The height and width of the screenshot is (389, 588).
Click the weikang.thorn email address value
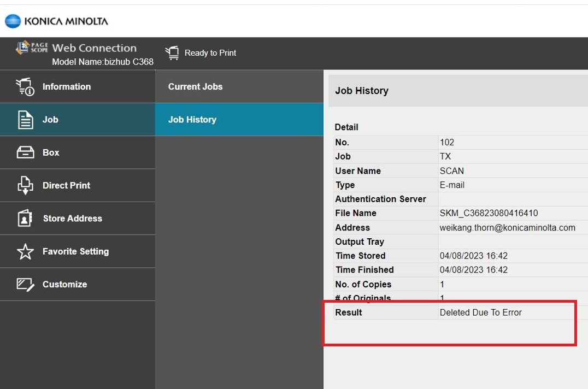[x=507, y=228]
